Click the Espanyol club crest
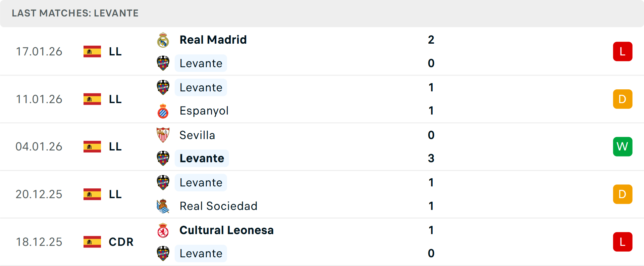The width and height of the screenshot is (644, 266). (163, 111)
